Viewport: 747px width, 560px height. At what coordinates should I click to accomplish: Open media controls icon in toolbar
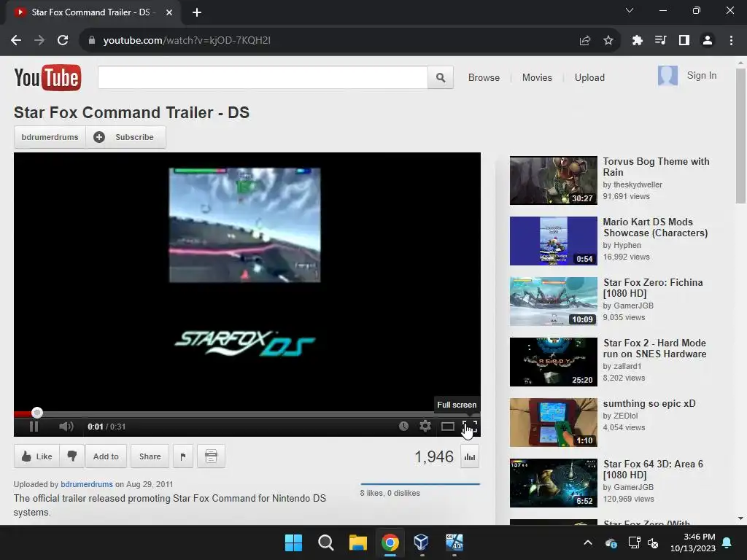click(661, 41)
